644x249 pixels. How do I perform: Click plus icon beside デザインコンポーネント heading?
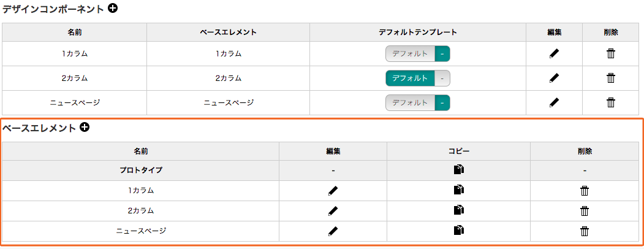(112, 9)
